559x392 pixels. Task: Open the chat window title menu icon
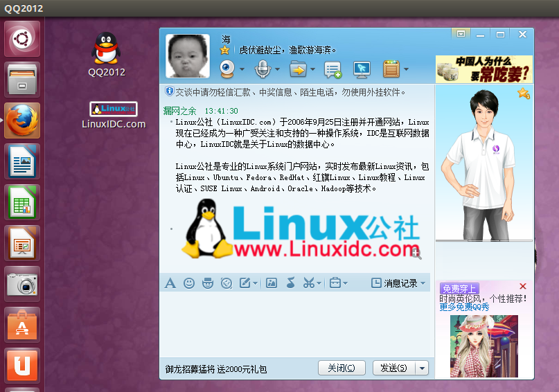tap(461, 34)
